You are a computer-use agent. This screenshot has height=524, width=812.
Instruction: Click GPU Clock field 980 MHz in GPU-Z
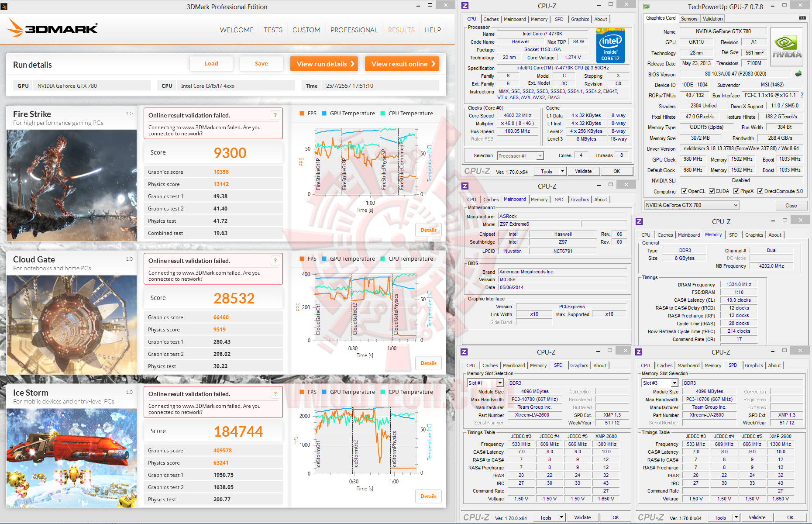coord(693,159)
